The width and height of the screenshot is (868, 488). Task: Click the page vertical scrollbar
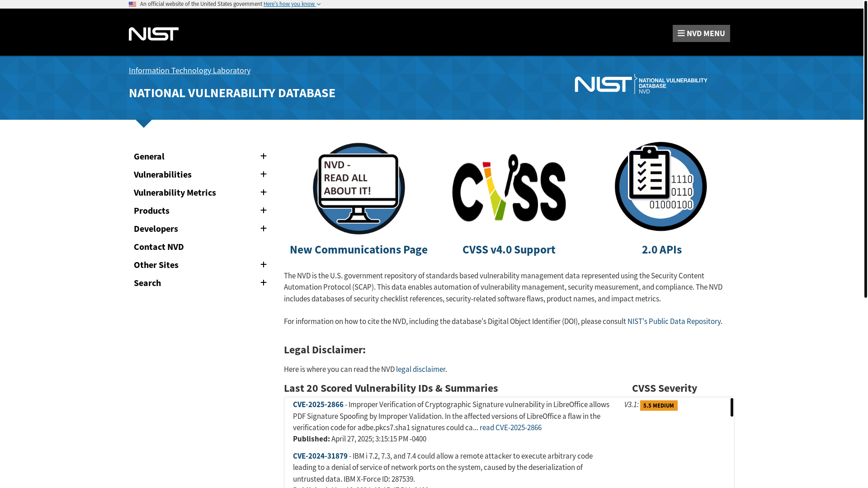[865, 149]
